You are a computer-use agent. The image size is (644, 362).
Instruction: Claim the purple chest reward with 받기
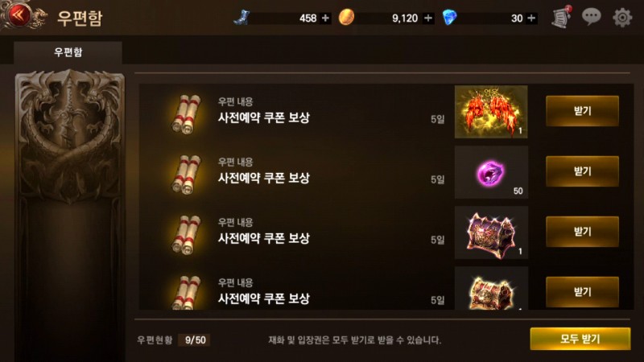click(582, 232)
